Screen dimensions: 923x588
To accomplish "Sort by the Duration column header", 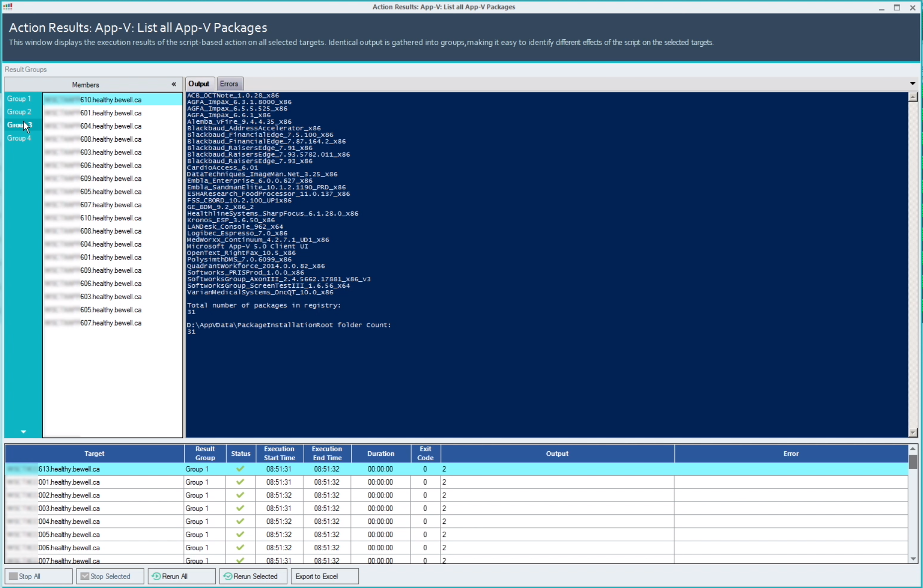I will pyautogui.click(x=381, y=453).
